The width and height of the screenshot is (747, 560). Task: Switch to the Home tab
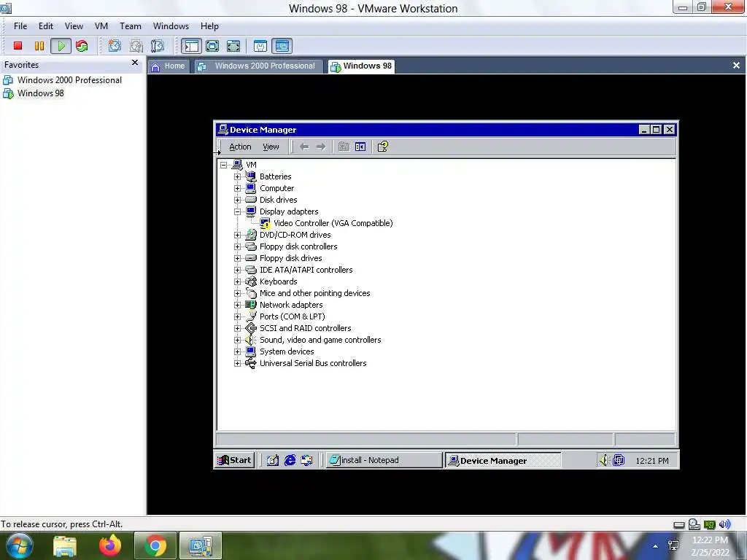pyautogui.click(x=169, y=66)
